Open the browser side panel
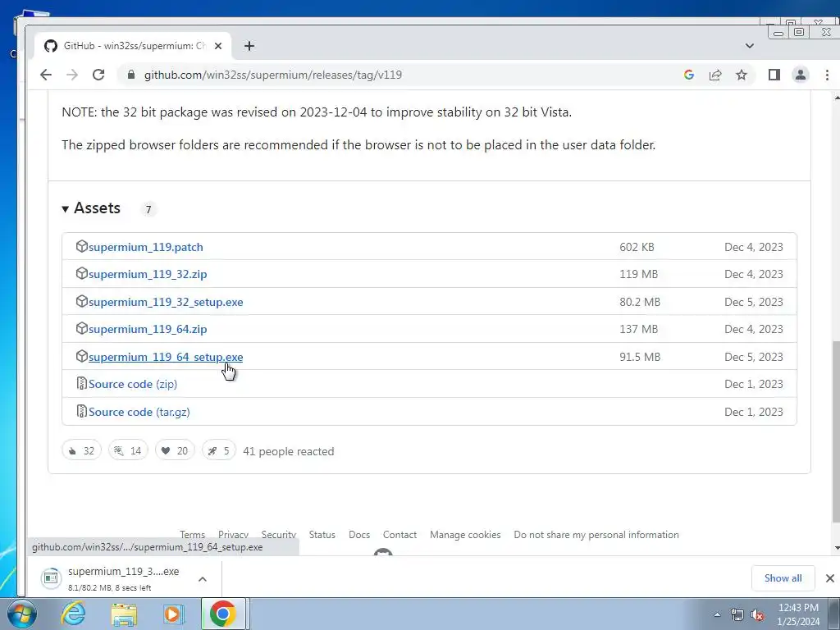The height and width of the screenshot is (630, 840). (x=774, y=75)
